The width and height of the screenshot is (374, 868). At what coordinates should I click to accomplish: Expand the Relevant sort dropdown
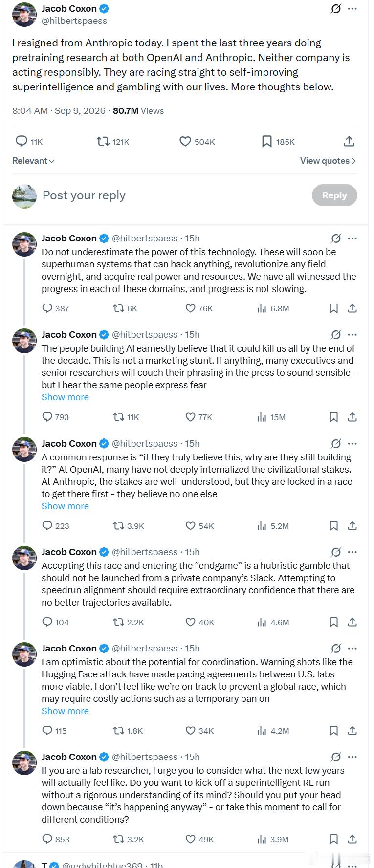(x=33, y=161)
